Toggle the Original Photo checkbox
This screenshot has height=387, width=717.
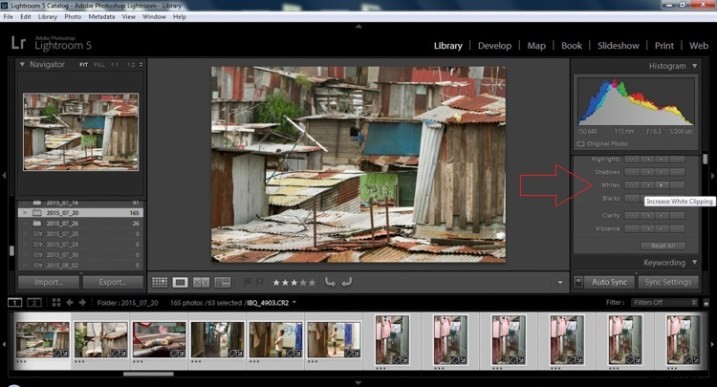(581, 144)
